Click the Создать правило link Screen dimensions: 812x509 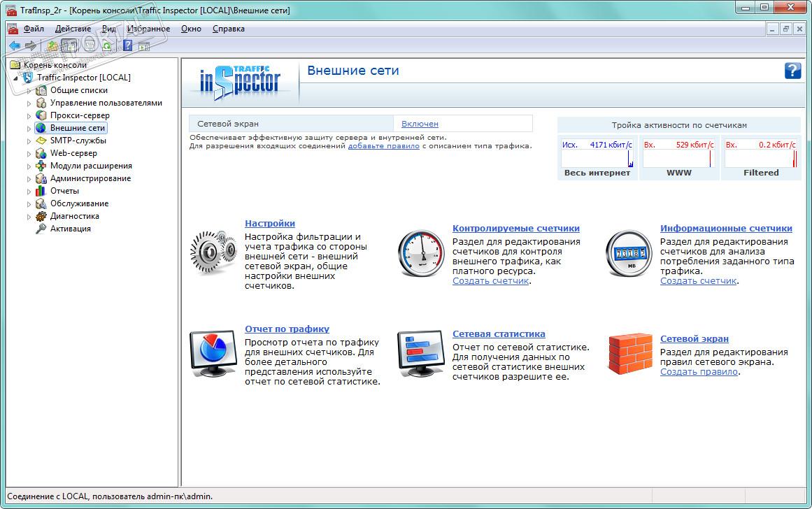(699, 371)
